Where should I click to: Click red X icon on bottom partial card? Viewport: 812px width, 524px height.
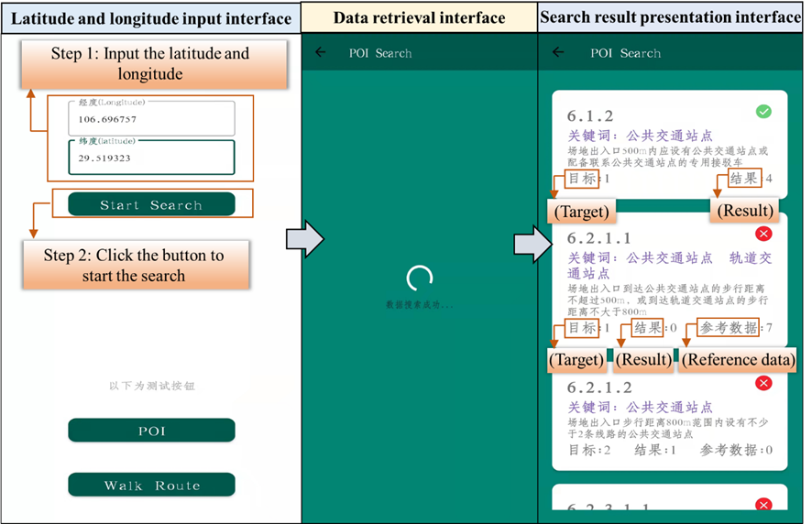[x=763, y=505]
